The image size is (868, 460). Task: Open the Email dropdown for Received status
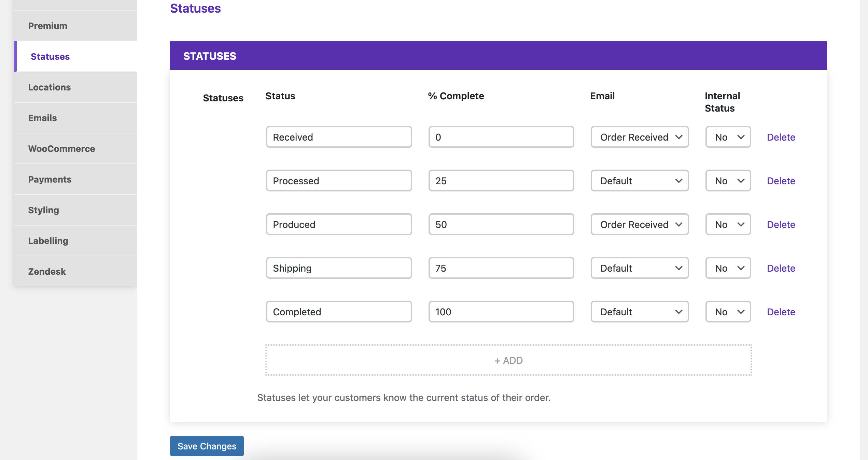point(639,137)
